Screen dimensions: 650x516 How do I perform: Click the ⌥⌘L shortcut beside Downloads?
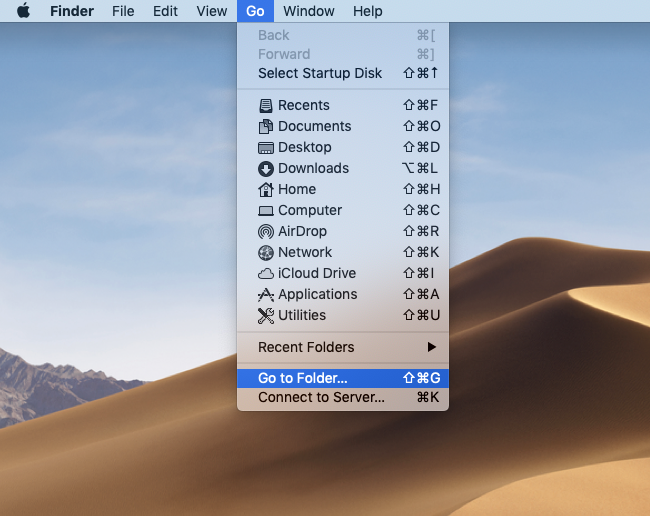tap(420, 168)
